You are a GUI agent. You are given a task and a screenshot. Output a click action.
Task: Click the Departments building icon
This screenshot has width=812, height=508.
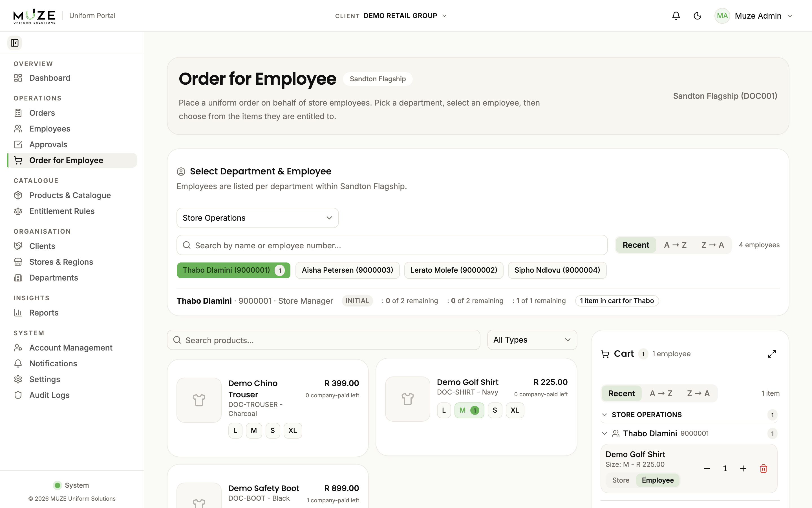[18, 277]
